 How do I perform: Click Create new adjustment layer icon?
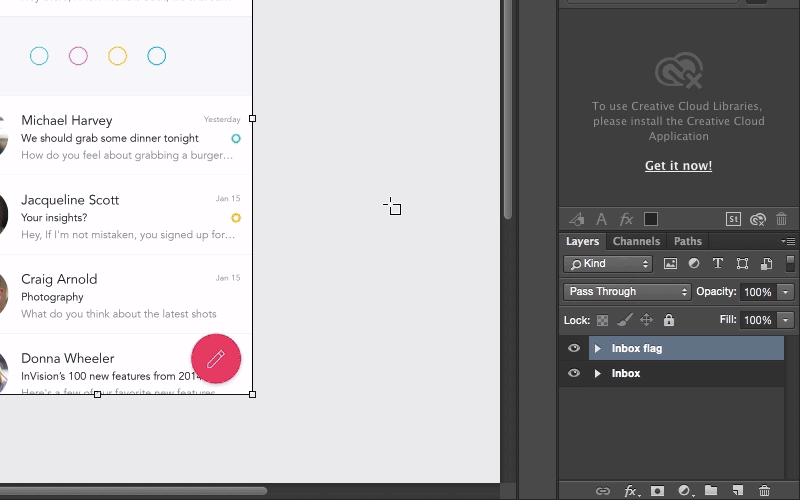tap(684, 491)
